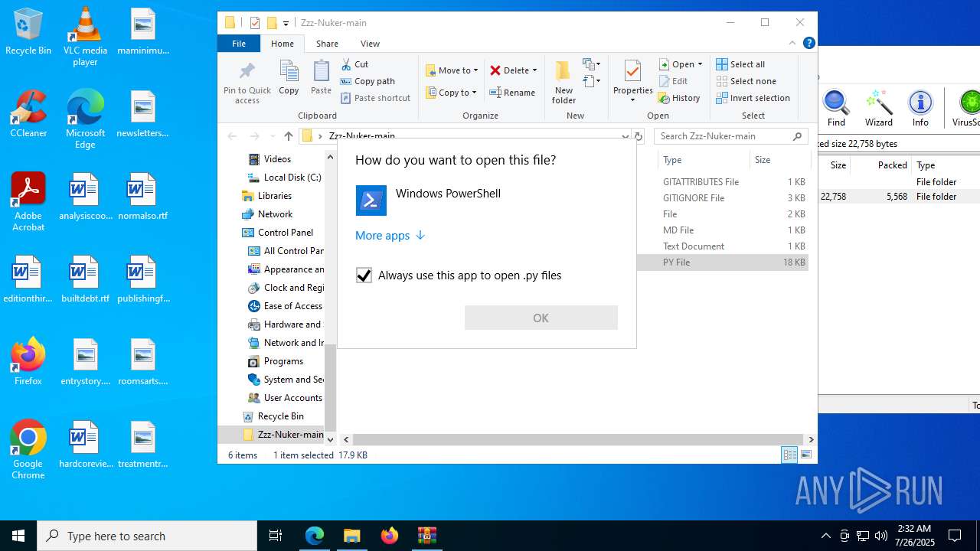
Task: Go up one folder level arrow
Action: coord(288,136)
